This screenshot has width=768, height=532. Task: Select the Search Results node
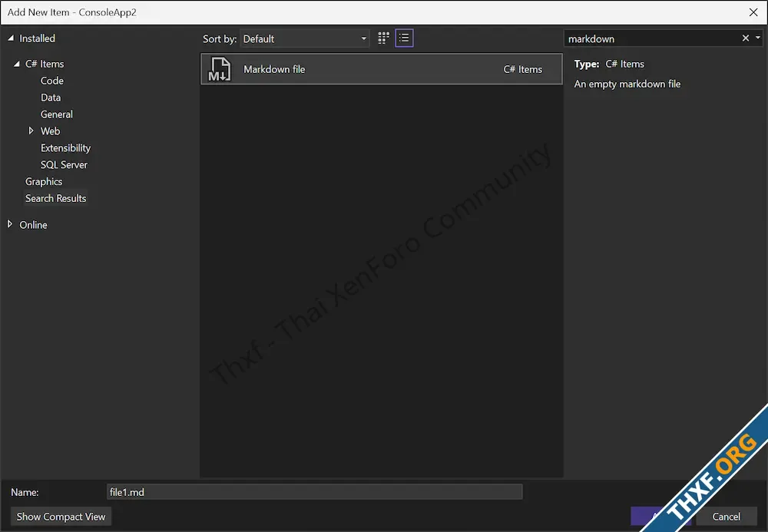coord(56,198)
